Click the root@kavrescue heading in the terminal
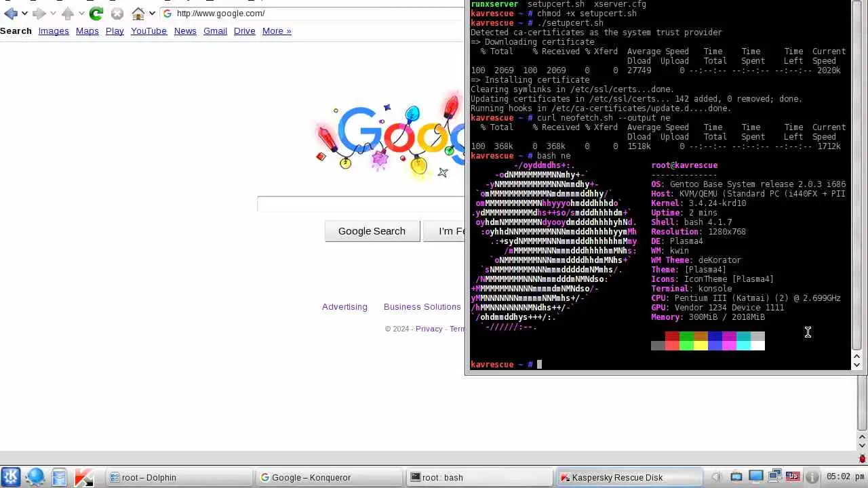Image resolution: width=868 pixels, height=488 pixels. coord(684,165)
